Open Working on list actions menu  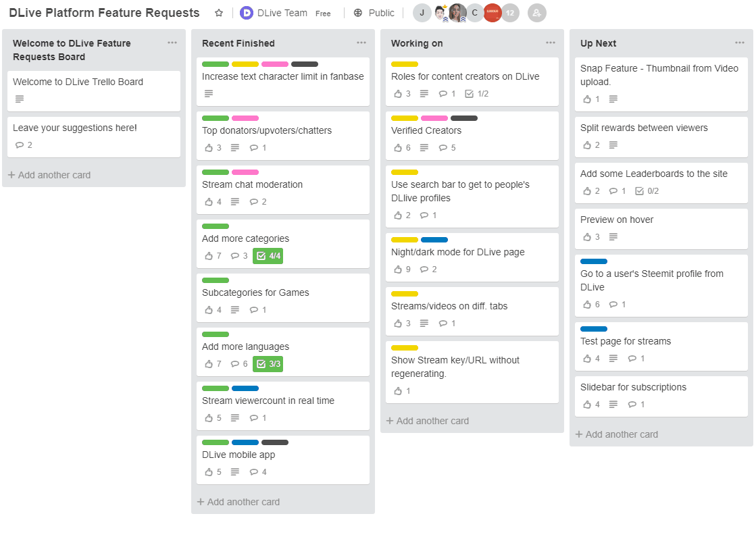coord(550,43)
